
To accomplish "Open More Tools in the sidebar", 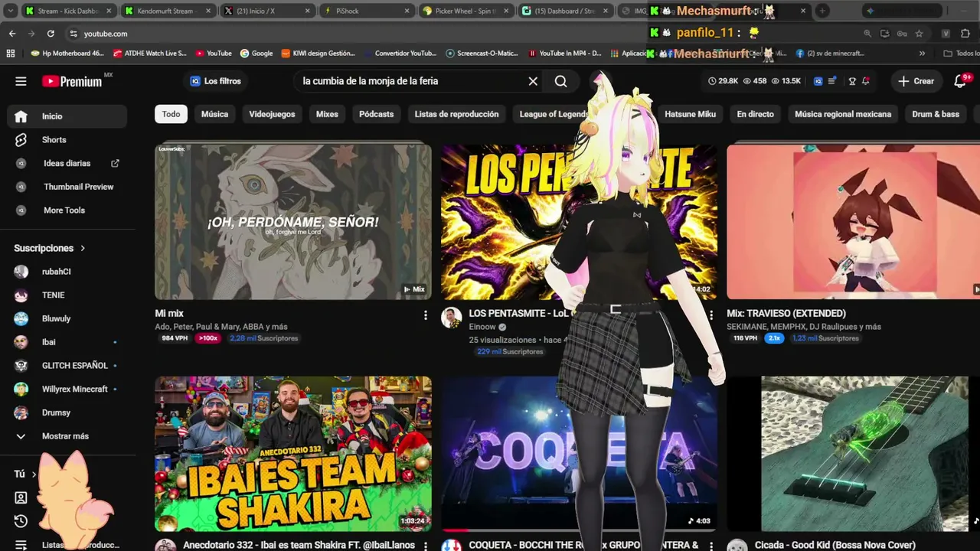I will click(x=67, y=210).
